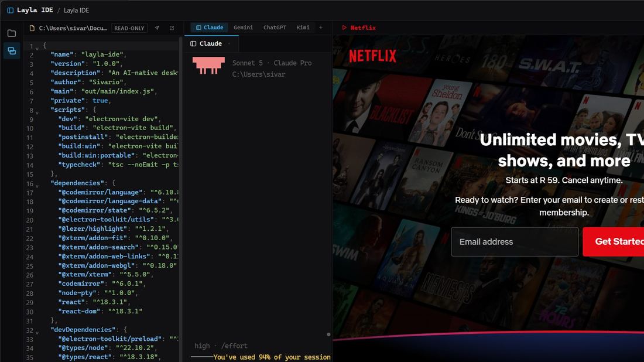
Task: Switch to the Claude tab
Action: pos(210,28)
